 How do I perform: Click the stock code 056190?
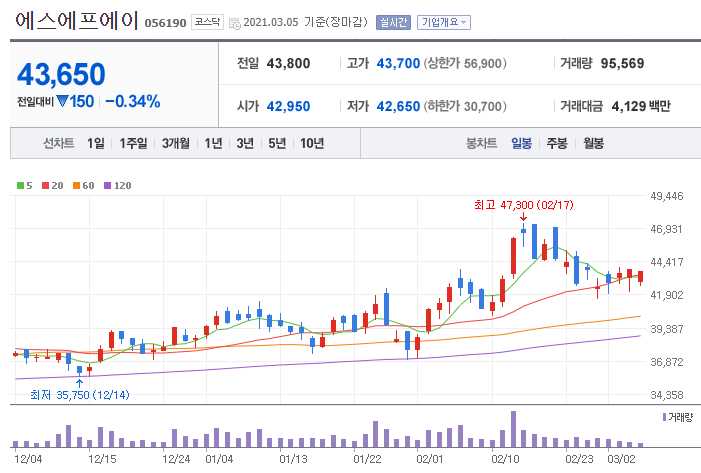click(165, 23)
